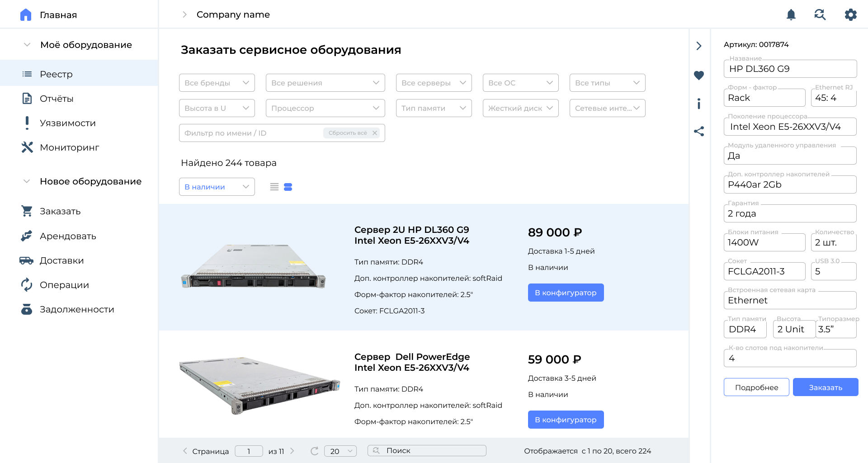The width and height of the screenshot is (868, 463).
Task: Click the share icon in side strip
Action: click(699, 132)
